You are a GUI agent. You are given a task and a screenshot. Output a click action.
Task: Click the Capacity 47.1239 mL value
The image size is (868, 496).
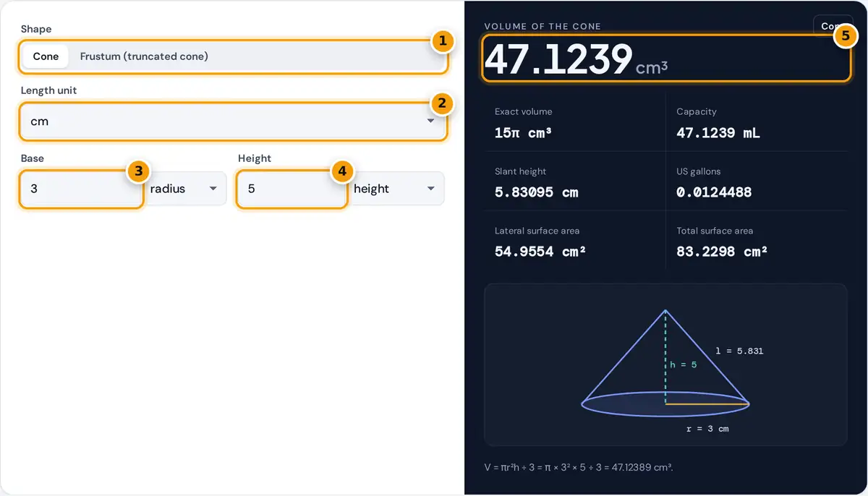click(718, 133)
